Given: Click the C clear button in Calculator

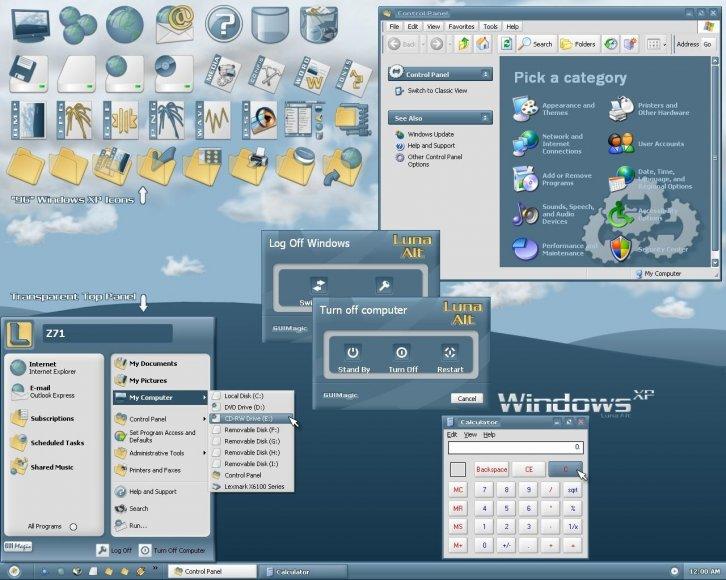Looking at the screenshot, I should [x=565, y=469].
